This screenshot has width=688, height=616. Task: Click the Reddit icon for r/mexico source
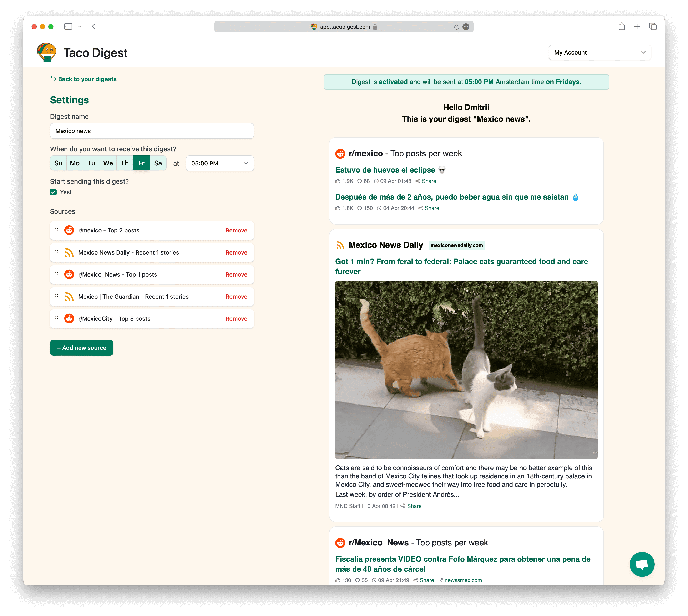pos(70,230)
